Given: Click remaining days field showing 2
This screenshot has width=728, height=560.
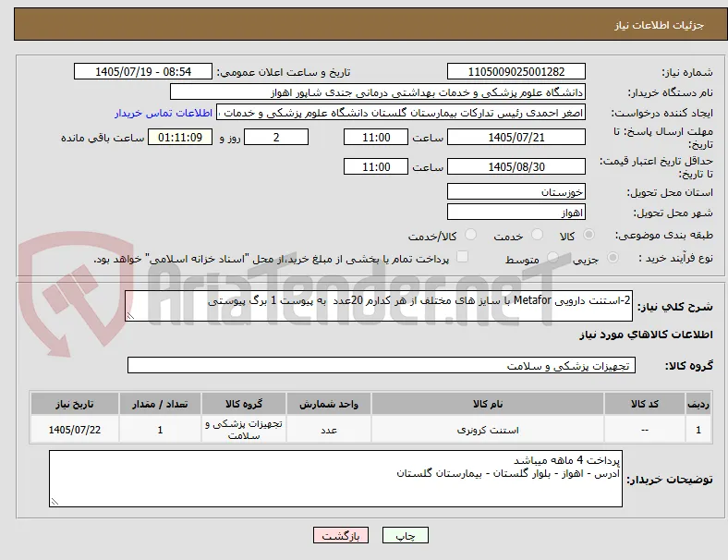Looking at the screenshot, I should pos(276,137).
